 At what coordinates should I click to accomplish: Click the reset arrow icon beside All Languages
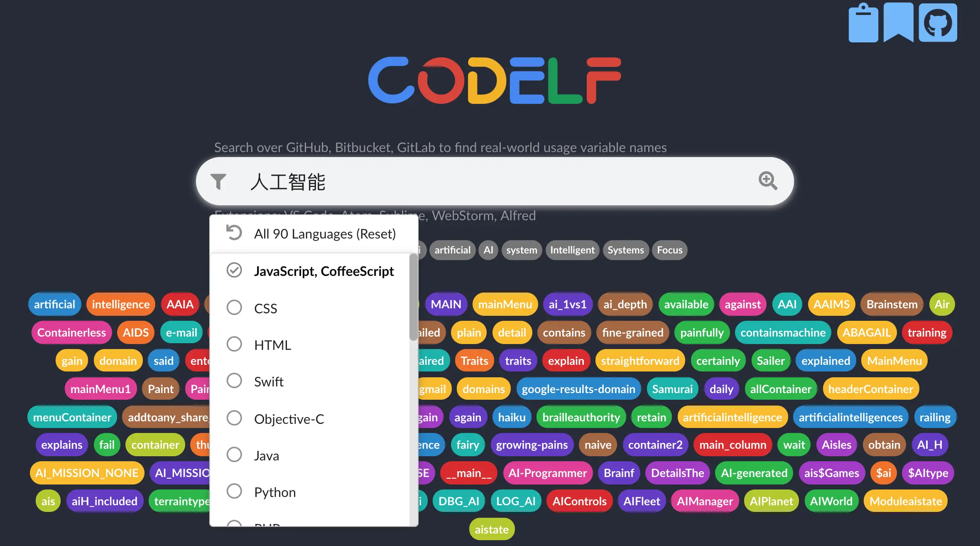(234, 233)
